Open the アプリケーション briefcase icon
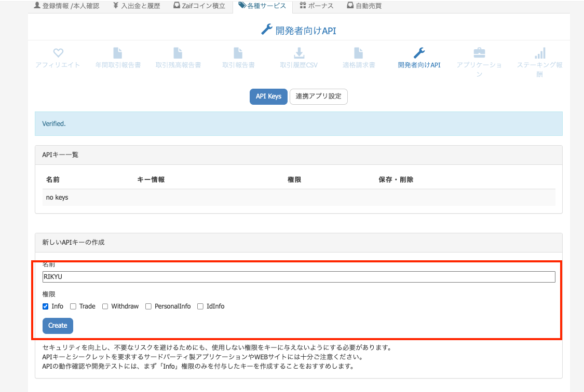The height and width of the screenshot is (392, 584). (x=479, y=53)
